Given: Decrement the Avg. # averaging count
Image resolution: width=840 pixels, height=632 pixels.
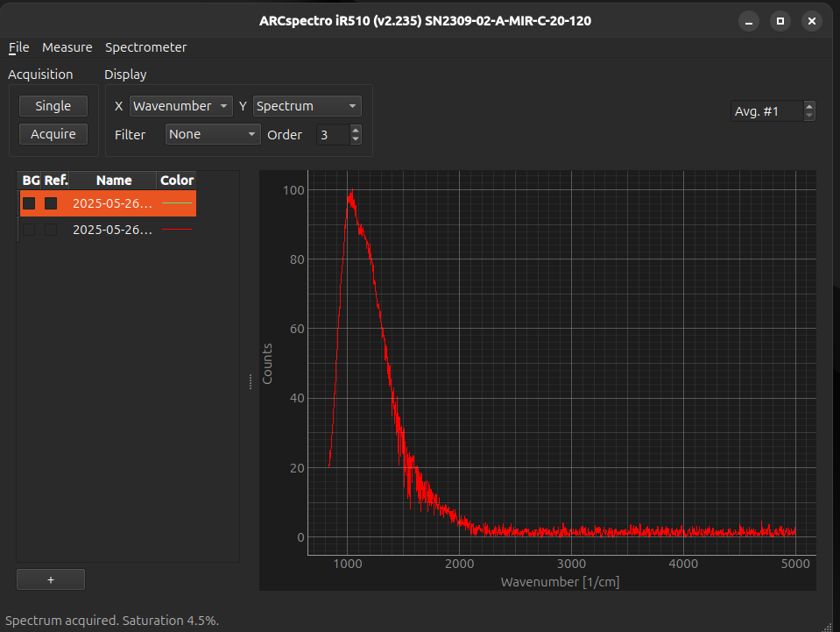Looking at the screenshot, I should (x=808, y=116).
